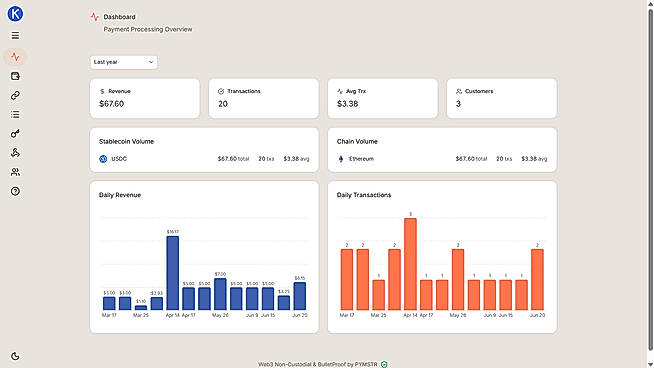Click the tallest bar labeled 3 in Daily Transactions
Image resolution: width=654 pixels, height=368 pixels.
coord(410,264)
